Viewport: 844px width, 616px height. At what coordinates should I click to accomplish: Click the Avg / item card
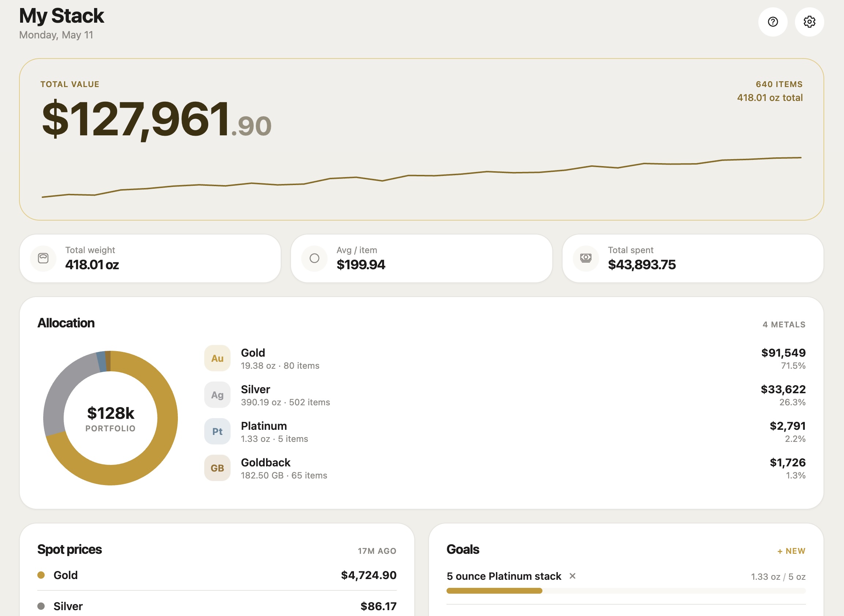coord(421,258)
